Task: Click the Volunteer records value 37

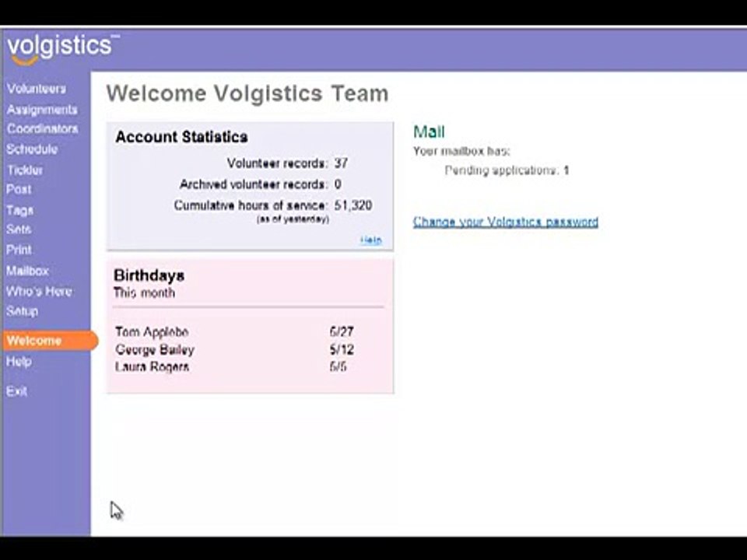Action: coord(341,163)
